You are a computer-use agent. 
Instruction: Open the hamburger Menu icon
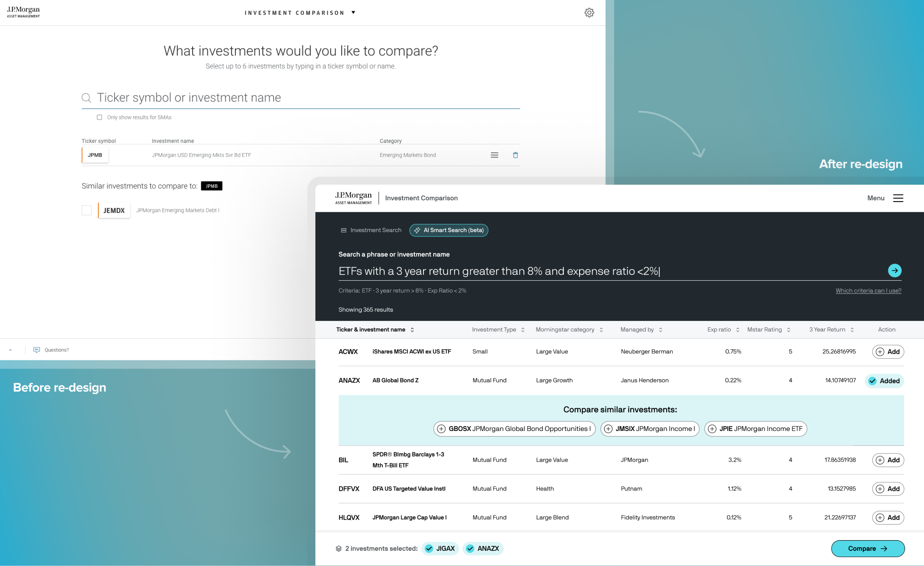(898, 198)
